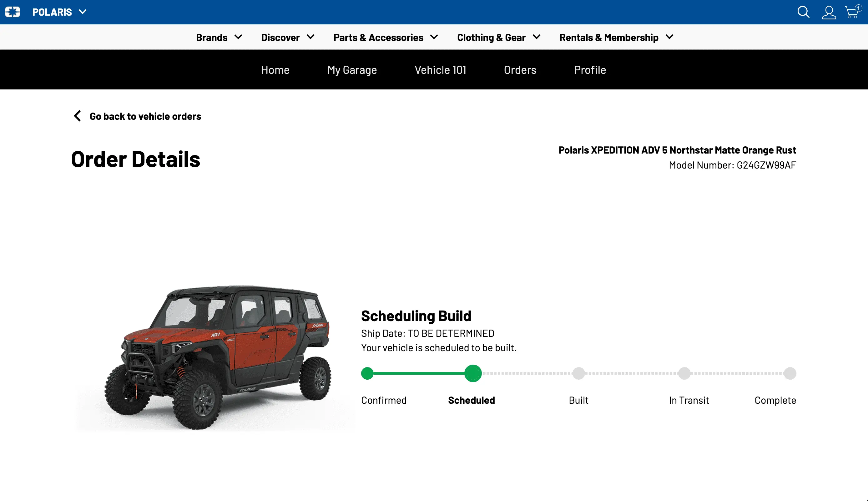Click the Built progress step marker
The image size is (868, 501).
pos(578,373)
